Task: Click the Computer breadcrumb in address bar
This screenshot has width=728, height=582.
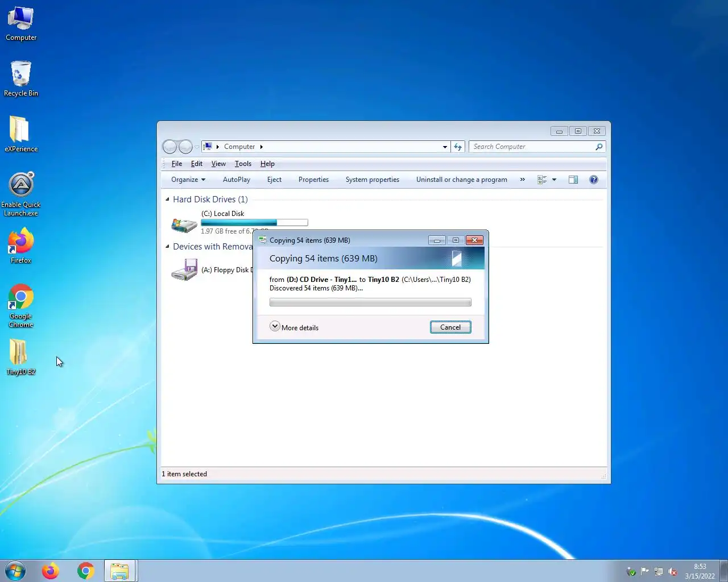Action: 239,147
